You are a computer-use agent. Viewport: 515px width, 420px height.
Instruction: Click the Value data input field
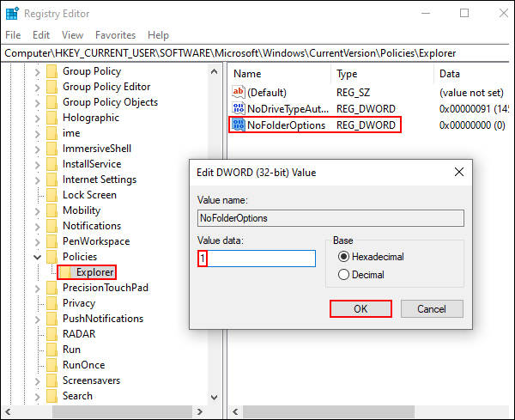tap(257, 259)
